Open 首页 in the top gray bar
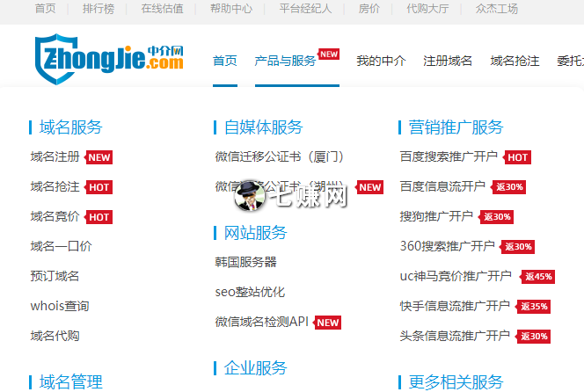Screen dimensions: 584x392 point(45,8)
